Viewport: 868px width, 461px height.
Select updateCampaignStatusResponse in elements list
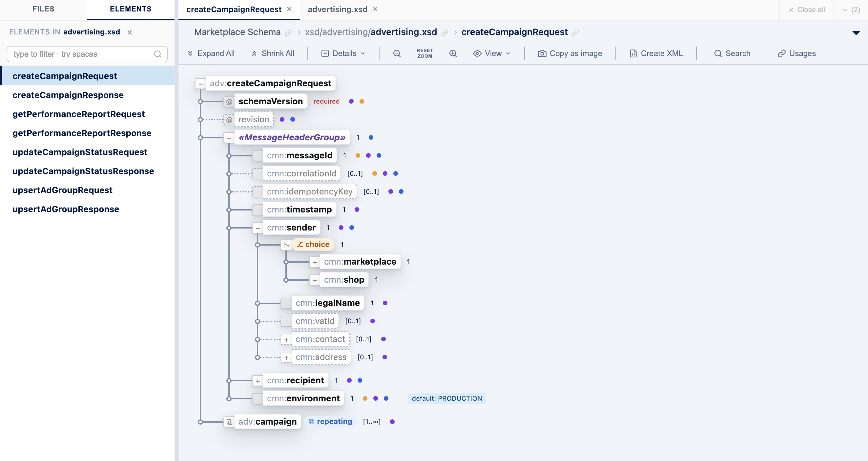[x=87, y=171]
